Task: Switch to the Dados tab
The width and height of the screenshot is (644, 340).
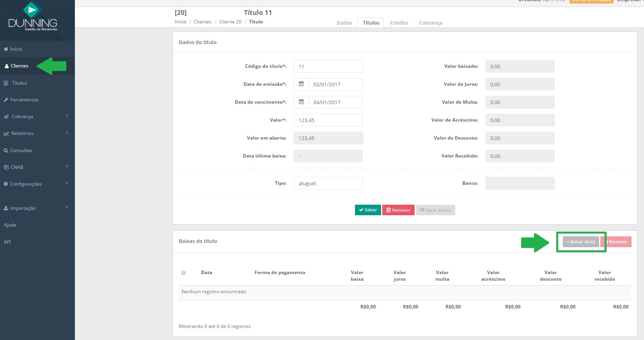Action: [x=344, y=23]
